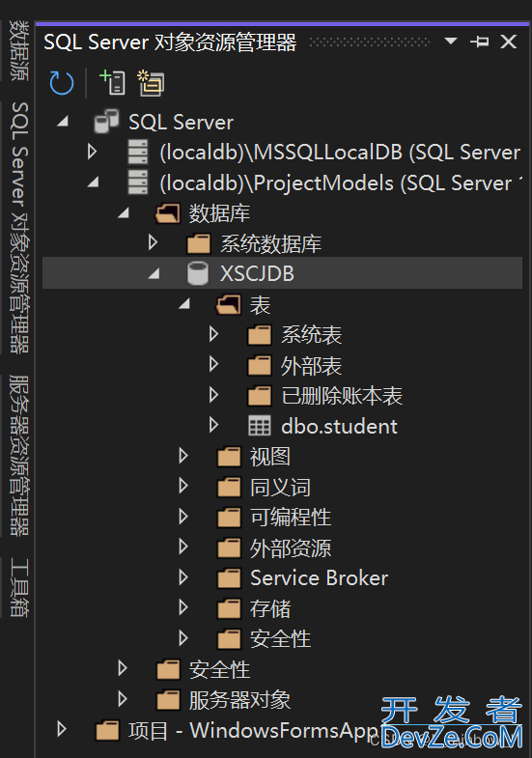Viewport: 532px width, 758px height.
Task: Expand the 系统数据库 folder
Action: 153,242
